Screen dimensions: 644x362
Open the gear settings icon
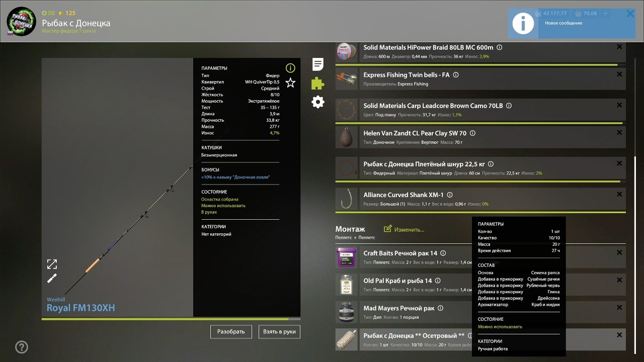tap(318, 102)
